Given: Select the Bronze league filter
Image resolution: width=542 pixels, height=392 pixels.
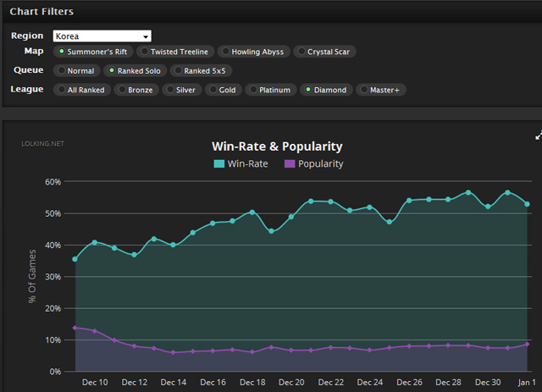Looking at the screenshot, I should 135,90.
